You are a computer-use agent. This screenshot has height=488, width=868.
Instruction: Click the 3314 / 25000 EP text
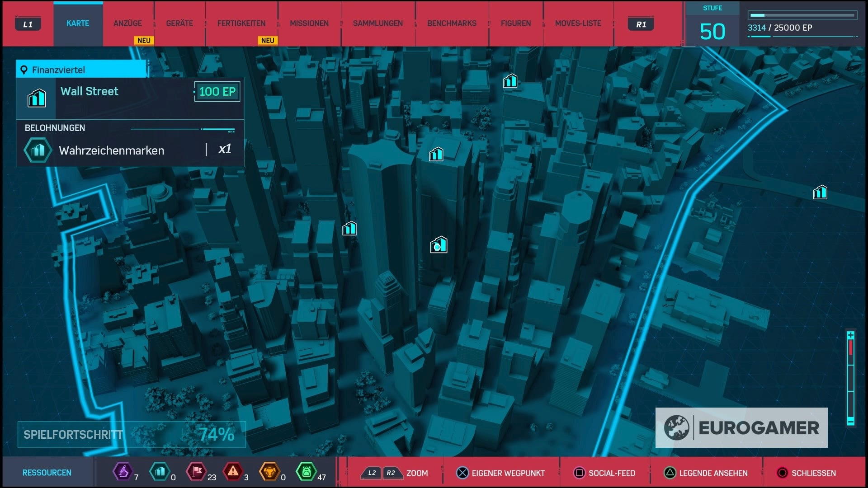780,28
